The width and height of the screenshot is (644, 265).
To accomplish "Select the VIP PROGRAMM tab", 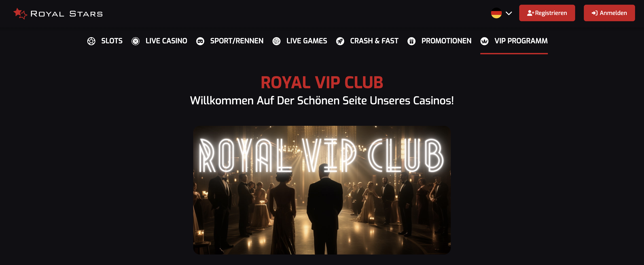I will point(521,41).
